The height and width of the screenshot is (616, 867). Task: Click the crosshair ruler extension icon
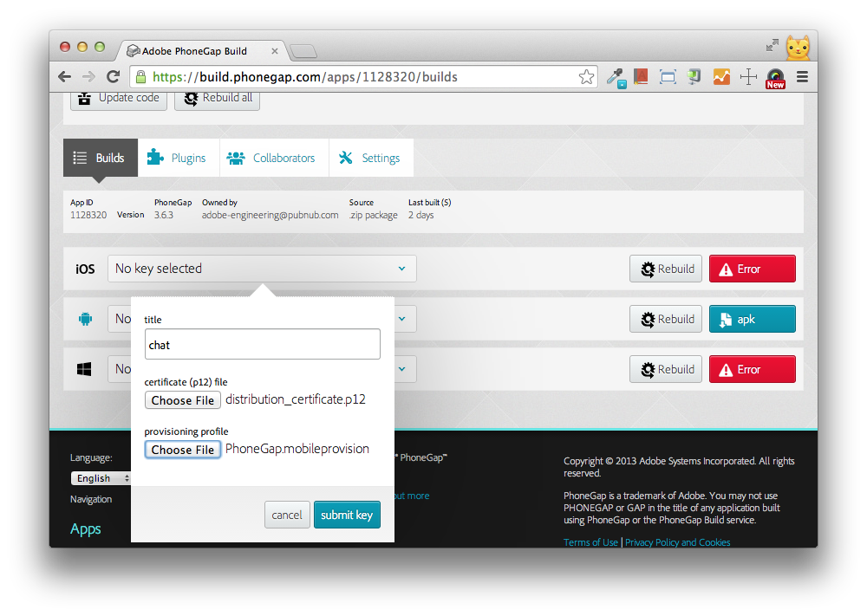[748, 77]
